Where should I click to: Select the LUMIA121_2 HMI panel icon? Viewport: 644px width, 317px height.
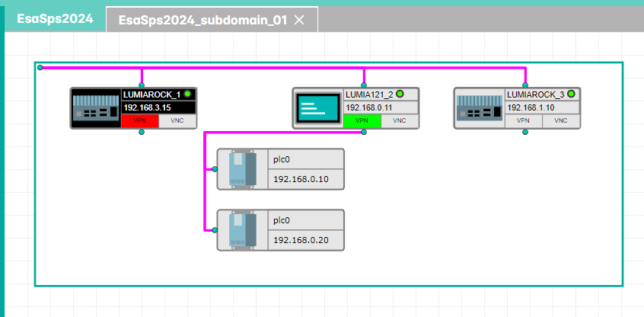click(x=318, y=108)
